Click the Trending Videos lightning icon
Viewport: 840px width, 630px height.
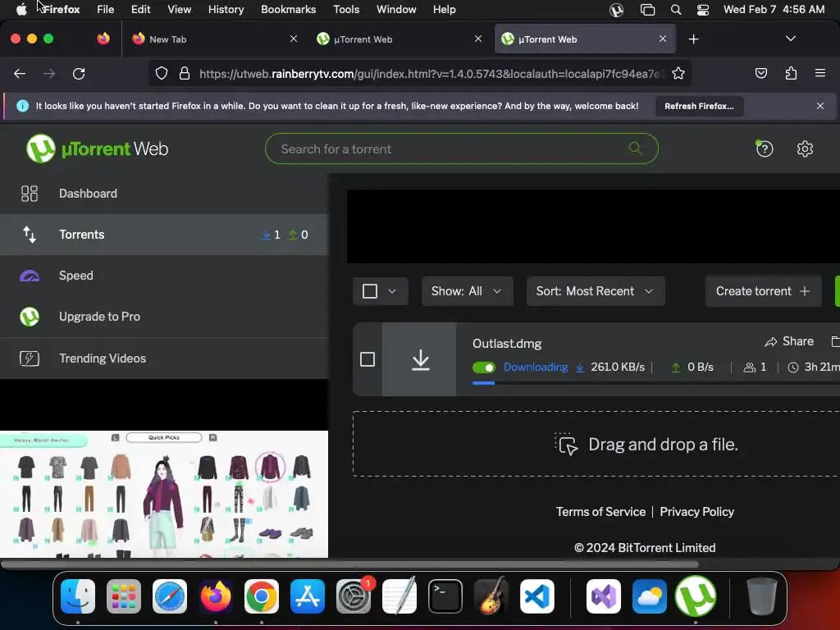point(30,358)
